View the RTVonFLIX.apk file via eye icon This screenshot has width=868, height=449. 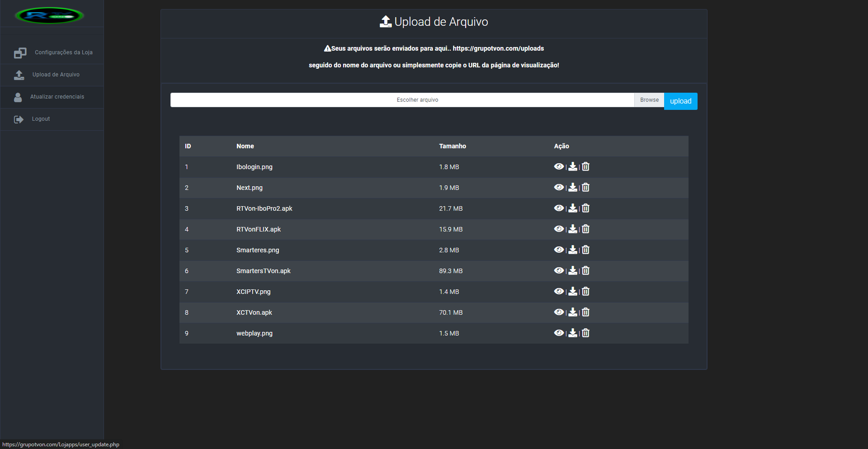pyautogui.click(x=559, y=229)
